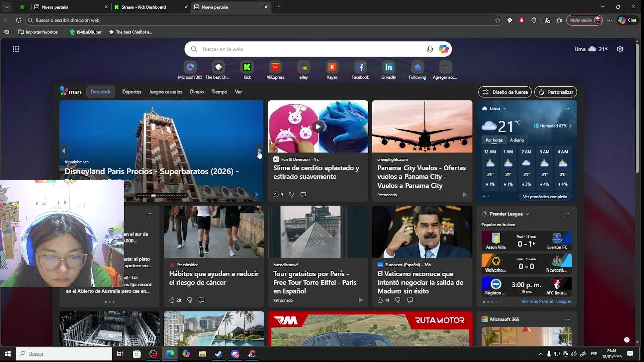This screenshot has height=362, width=644.
Task: Open the Facebook shortcut tile
Action: coord(360,70)
